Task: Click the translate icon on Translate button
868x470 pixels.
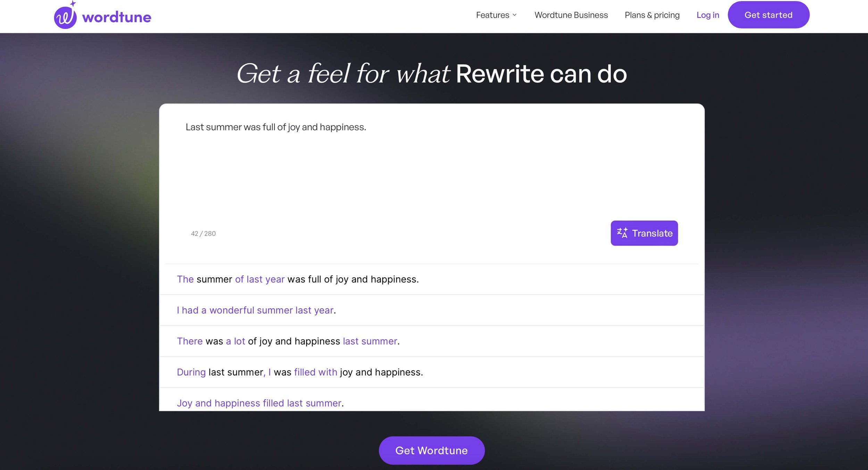Action: (x=622, y=233)
